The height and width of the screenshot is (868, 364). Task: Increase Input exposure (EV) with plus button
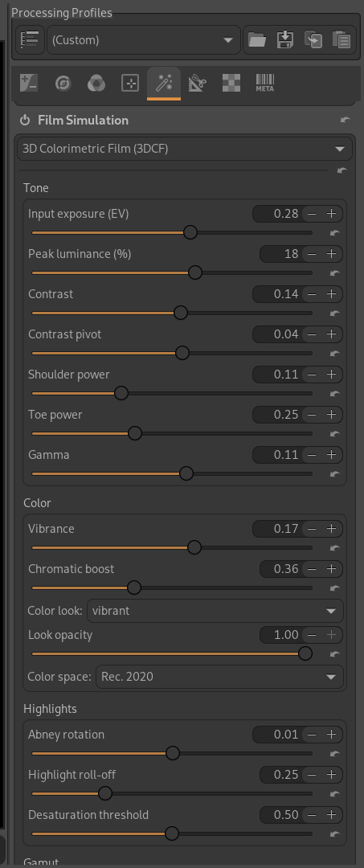click(331, 214)
